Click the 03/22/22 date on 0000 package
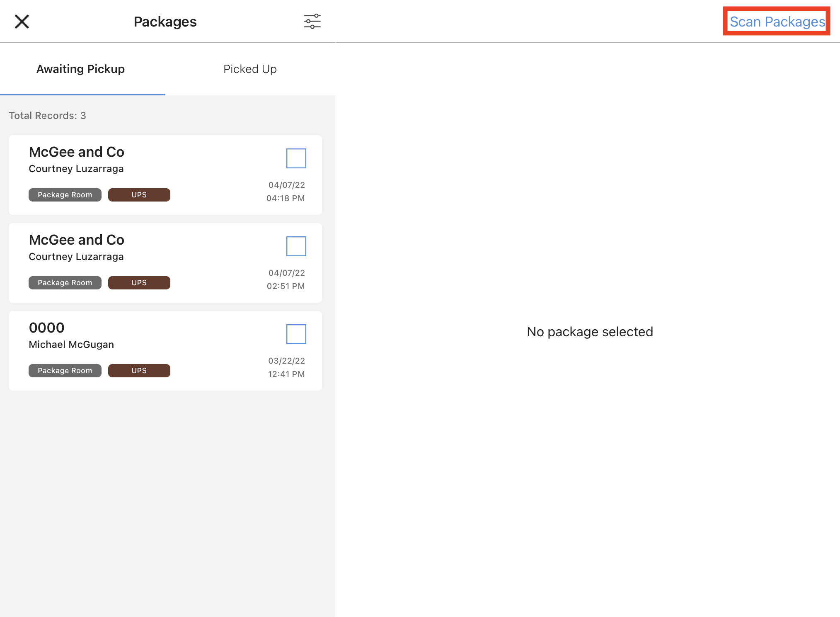Screen dimensions: 840x617 (286, 361)
